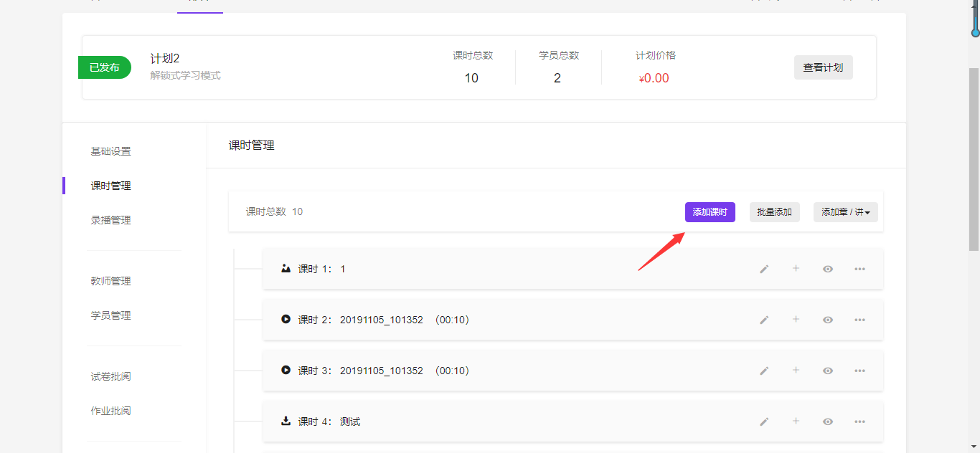Click the plus icon on 课时 2 row
This screenshot has height=453, width=980.
pos(796,319)
